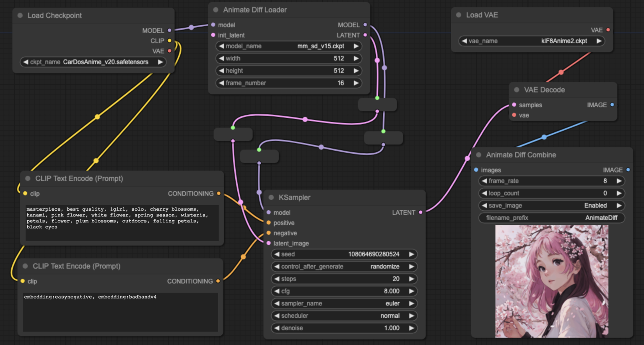Click the positive input dot on KSampler

click(x=269, y=223)
